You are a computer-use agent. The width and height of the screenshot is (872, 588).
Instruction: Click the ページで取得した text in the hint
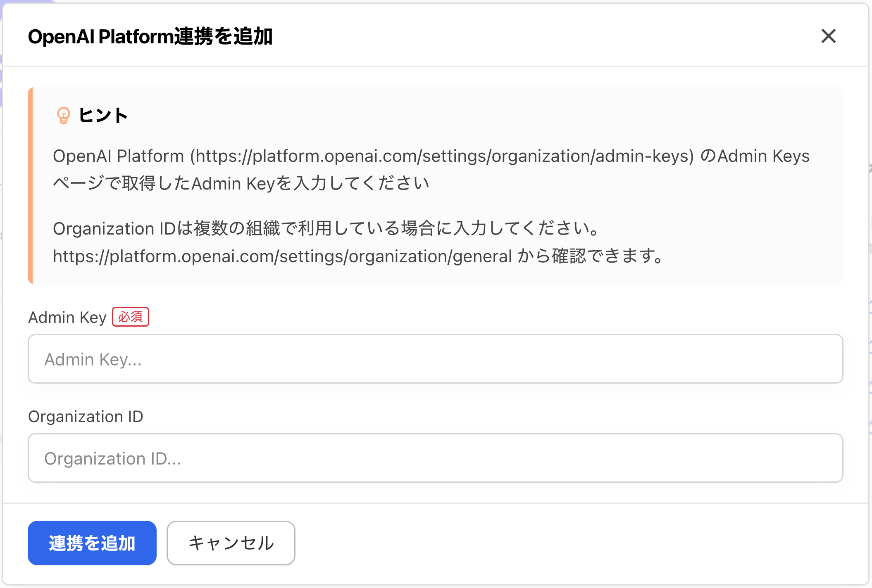[122, 183]
